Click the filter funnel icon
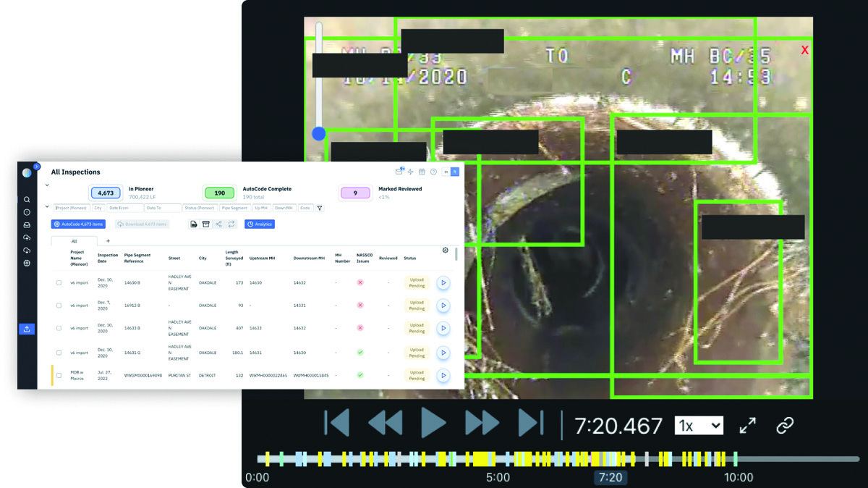Viewport: 868px width, 488px height. coord(320,208)
